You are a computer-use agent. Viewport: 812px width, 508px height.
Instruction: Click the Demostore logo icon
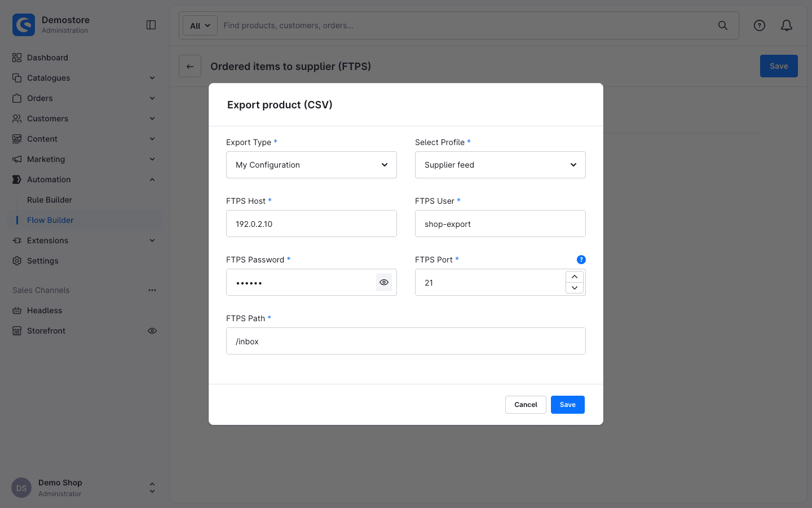(x=24, y=25)
